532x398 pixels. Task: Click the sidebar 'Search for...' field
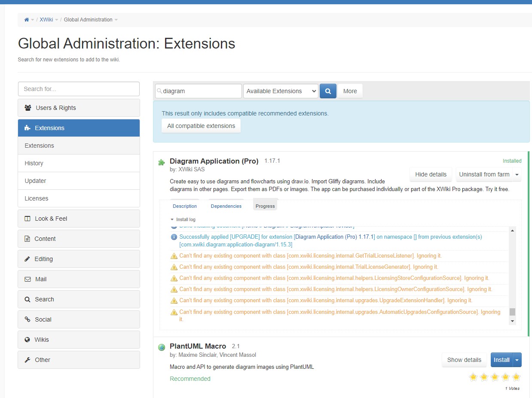[79, 89]
